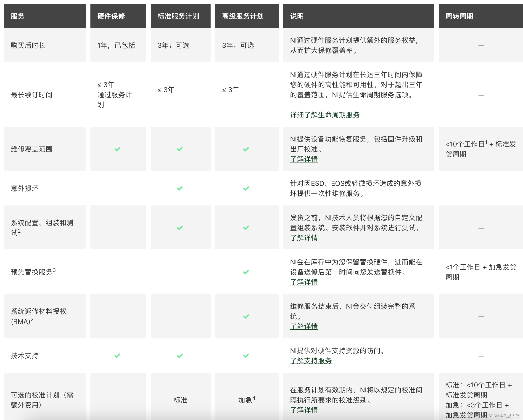Image resolution: width=523 pixels, height=420 pixels.
Task: Click description starting NI会在库存中
Action: click(356, 267)
